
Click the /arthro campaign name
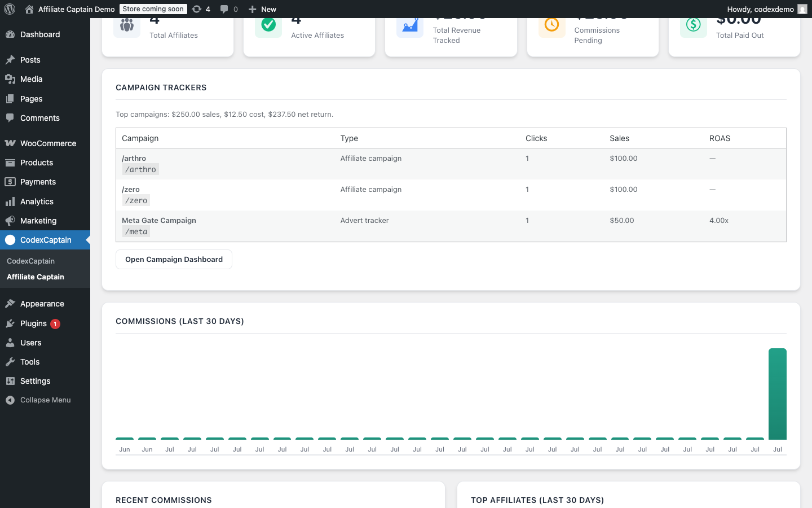coord(134,159)
